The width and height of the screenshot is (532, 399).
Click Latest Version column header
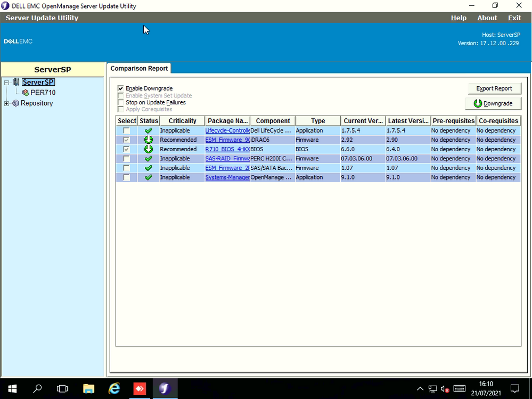(408, 121)
